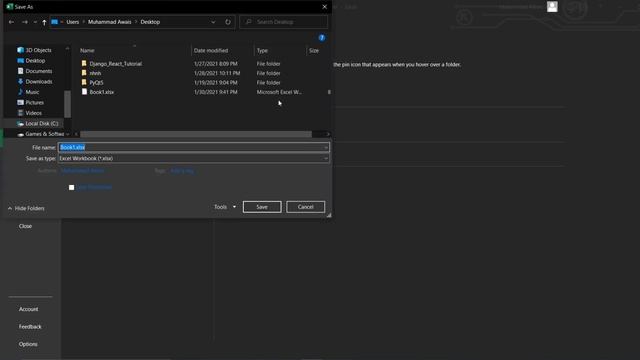640x360 pixels.
Task: Click the navigation pane vertical scrollbar
Action: coord(67,104)
